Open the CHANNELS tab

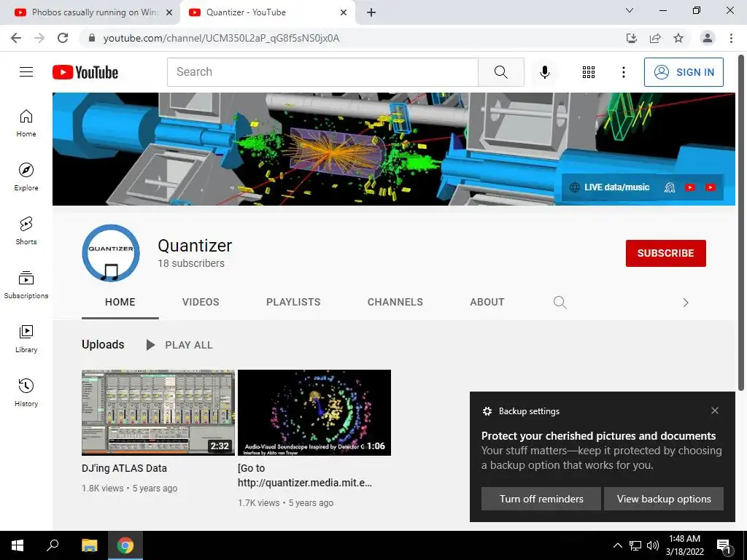tap(395, 302)
